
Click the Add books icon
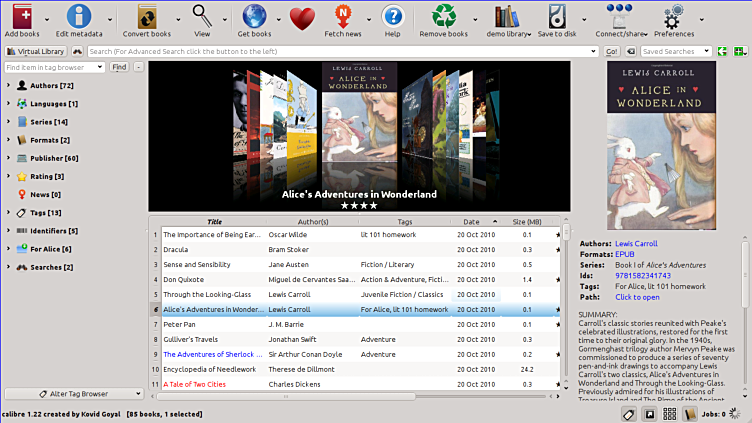click(x=21, y=17)
